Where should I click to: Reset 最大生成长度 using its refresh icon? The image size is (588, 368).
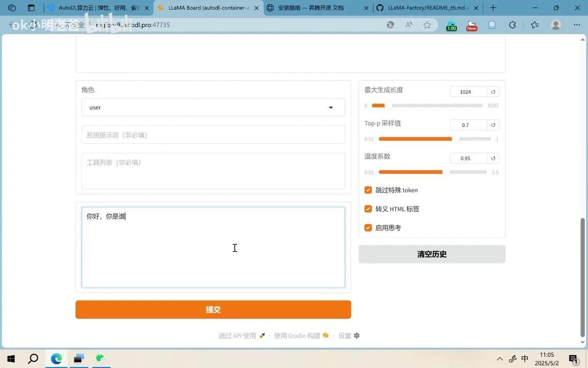pos(493,92)
